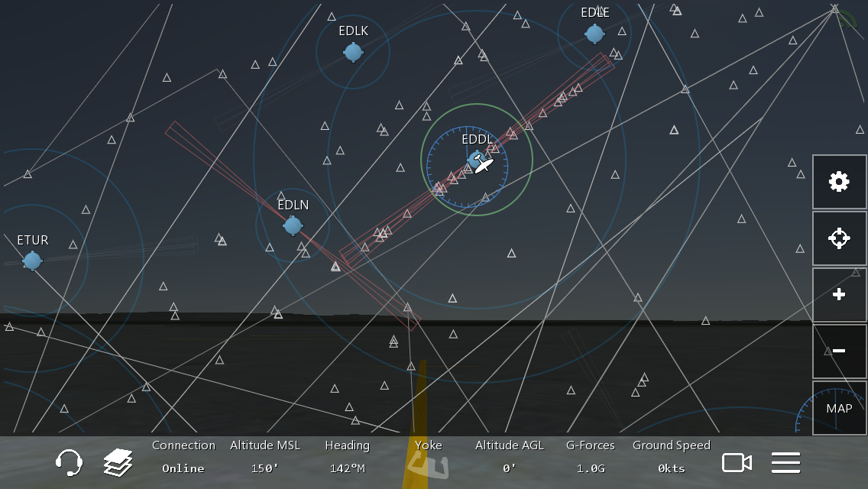The width and height of the screenshot is (868, 489).
Task: Open the map layers stack icon
Action: [x=118, y=463]
